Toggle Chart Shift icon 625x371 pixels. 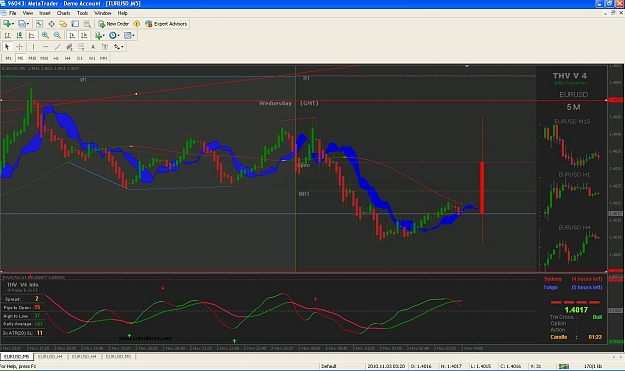[84, 35]
